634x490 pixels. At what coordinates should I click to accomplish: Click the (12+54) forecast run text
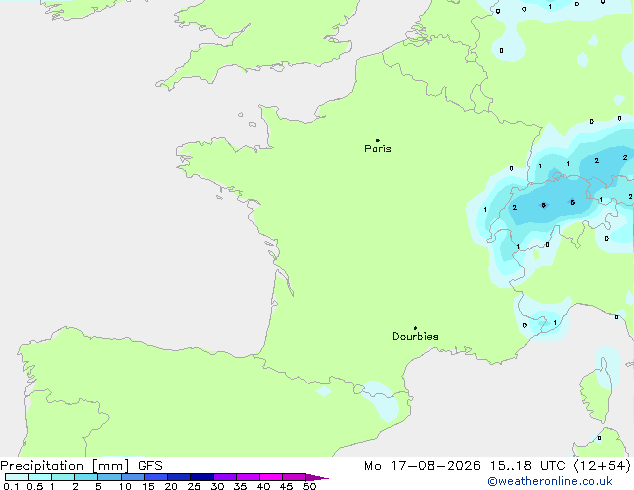tap(602, 466)
